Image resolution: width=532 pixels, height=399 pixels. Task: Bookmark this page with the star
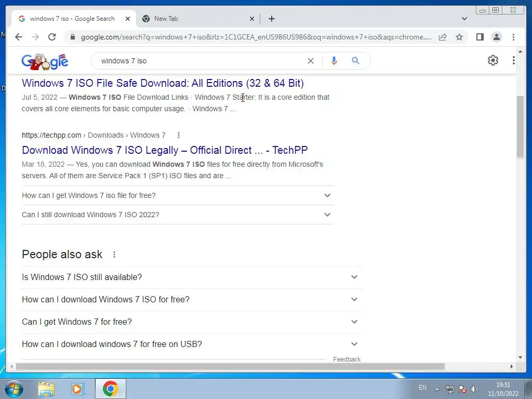(459, 37)
